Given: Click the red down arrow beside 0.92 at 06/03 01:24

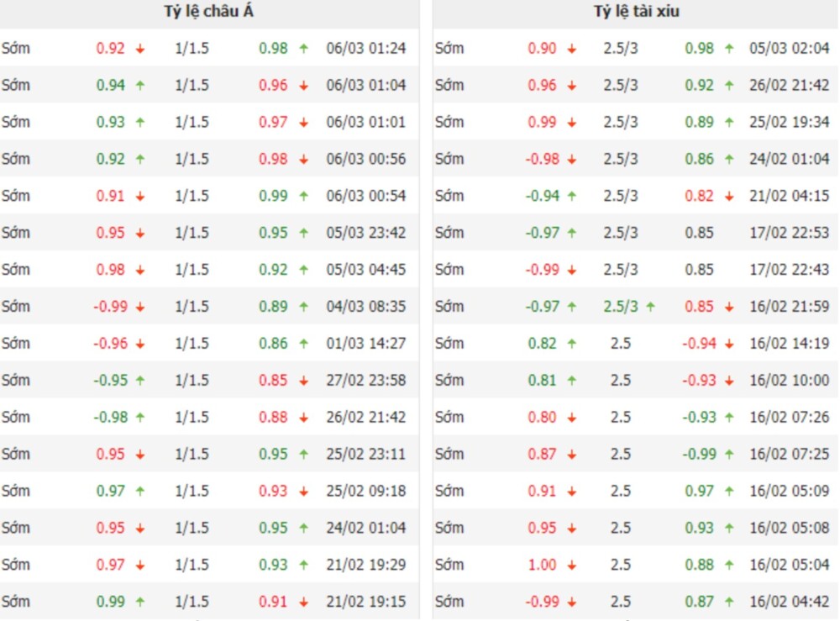Looking at the screenshot, I should click(x=140, y=49).
